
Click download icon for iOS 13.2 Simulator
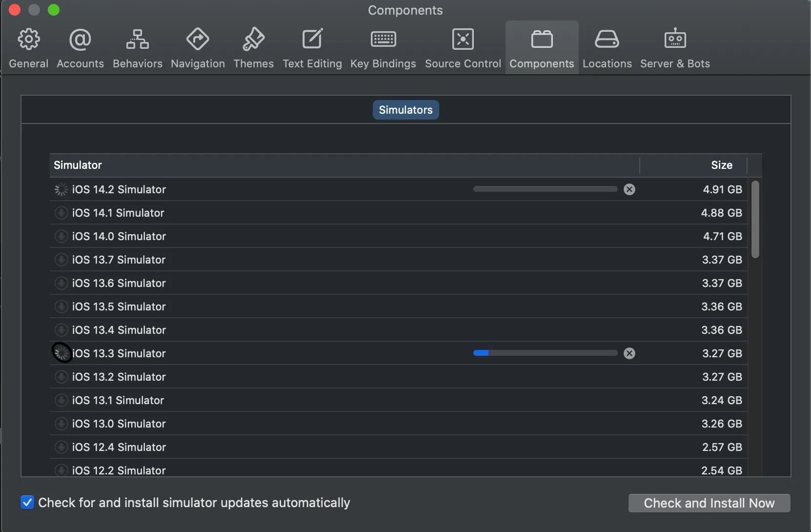(x=61, y=377)
